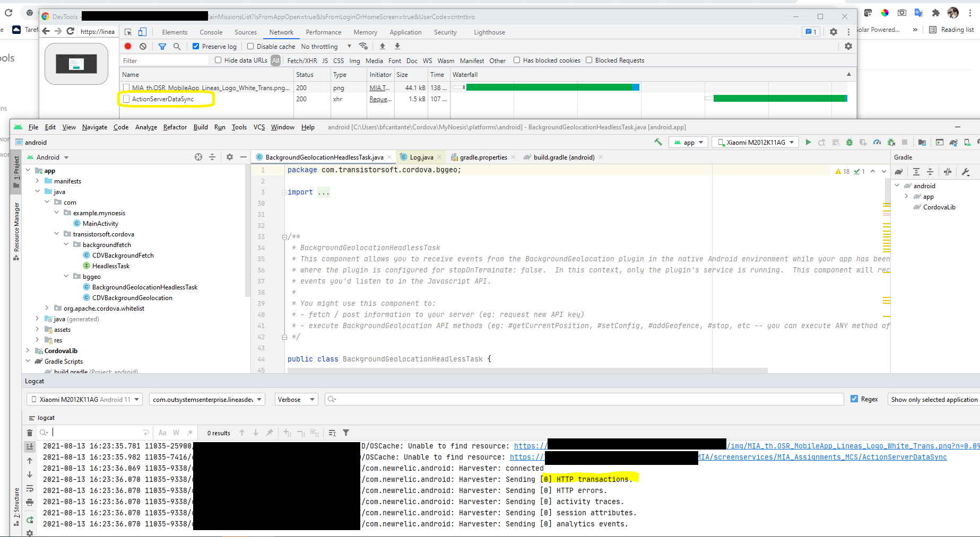Filter requests by Fetch/XHR type
This screenshot has width=980, height=537.
[x=302, y=60]
